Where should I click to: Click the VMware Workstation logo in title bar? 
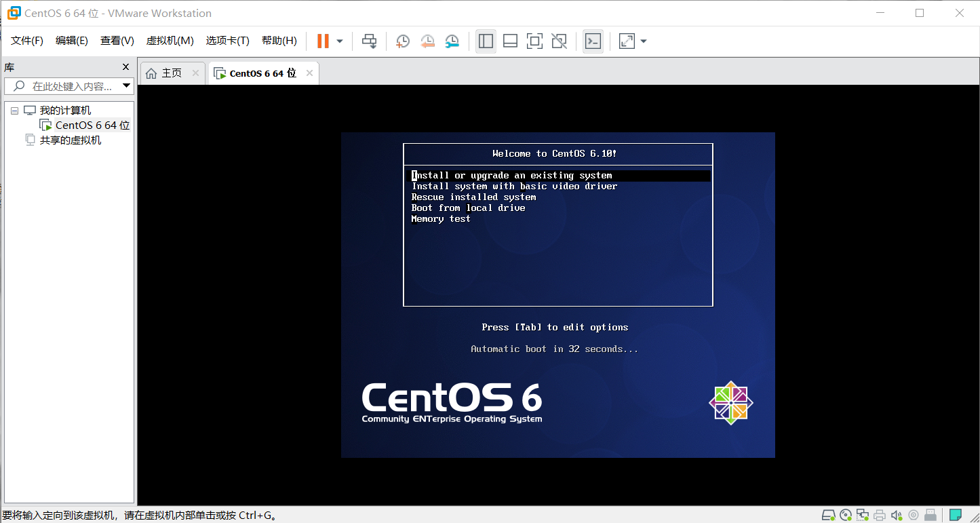pyautogui.click(x=14, y=13)
